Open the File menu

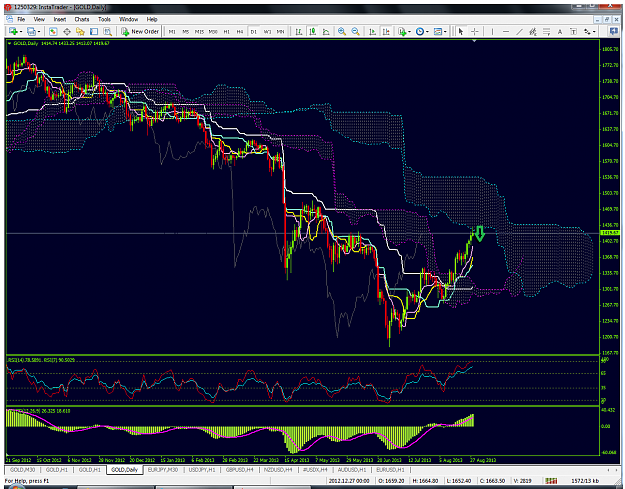[x=21, y=19]
